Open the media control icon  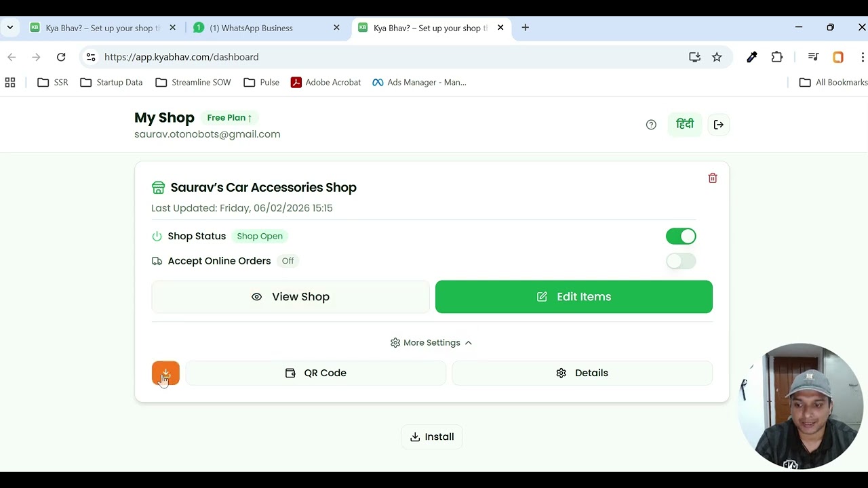pos(813,57)
